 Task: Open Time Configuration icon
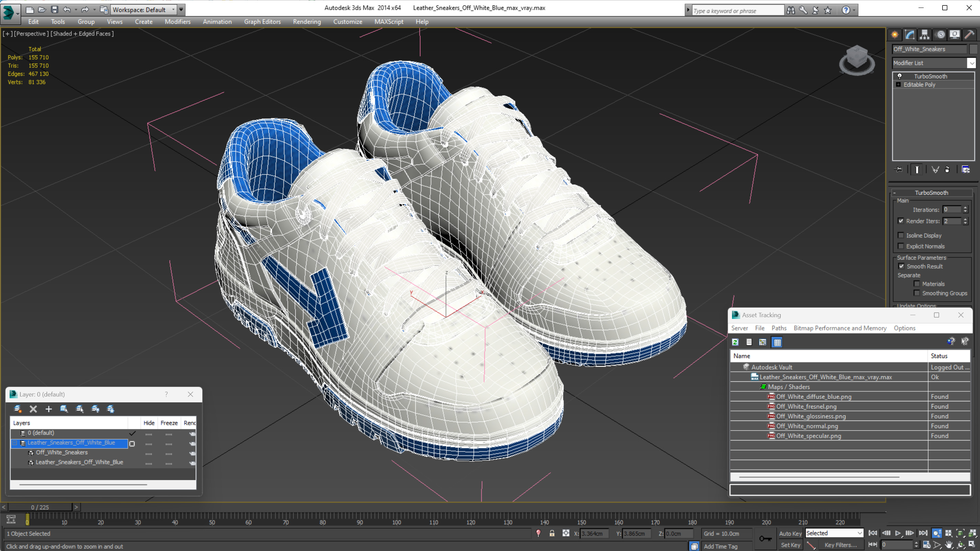tap(927, 544)
